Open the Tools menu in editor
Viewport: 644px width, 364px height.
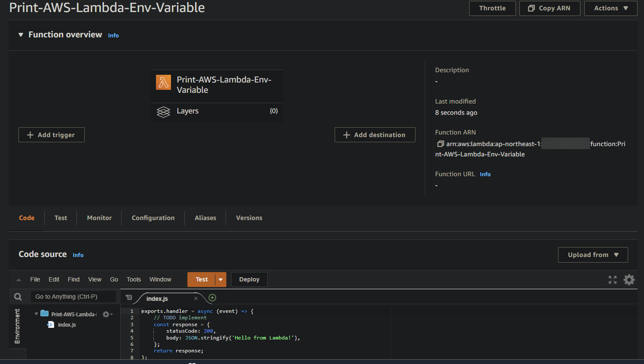[134, 279]
